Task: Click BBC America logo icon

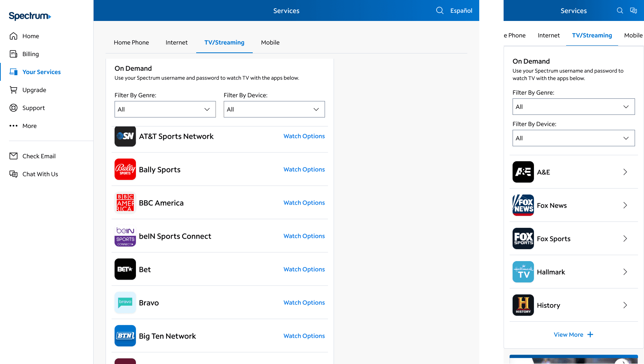Action: pos(125,203)
